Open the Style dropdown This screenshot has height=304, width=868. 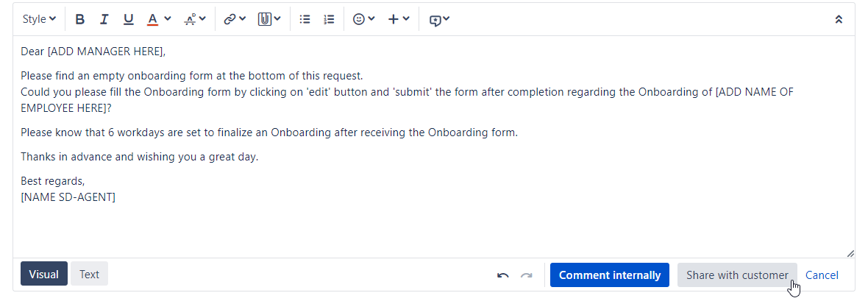pyautogui.click(x=39, y=19)
